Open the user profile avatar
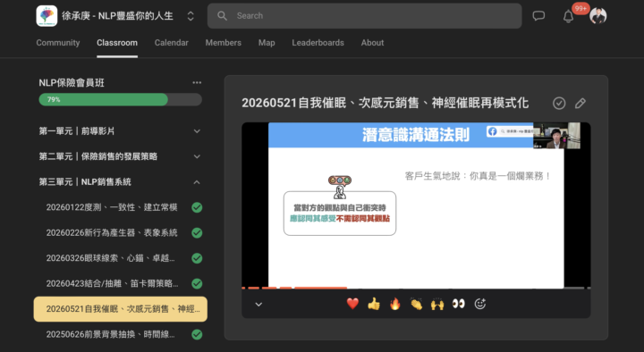This screenshot has height=352, width=644. [598, 15]
